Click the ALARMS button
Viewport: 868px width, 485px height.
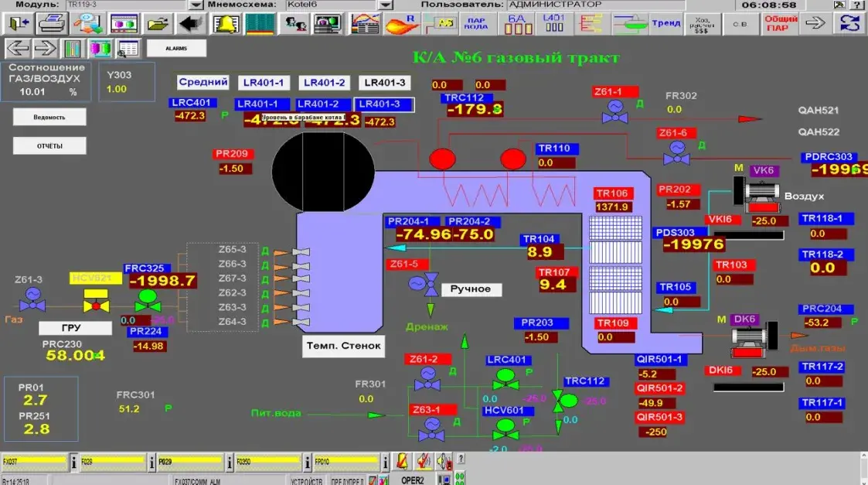tap(176, 48)
